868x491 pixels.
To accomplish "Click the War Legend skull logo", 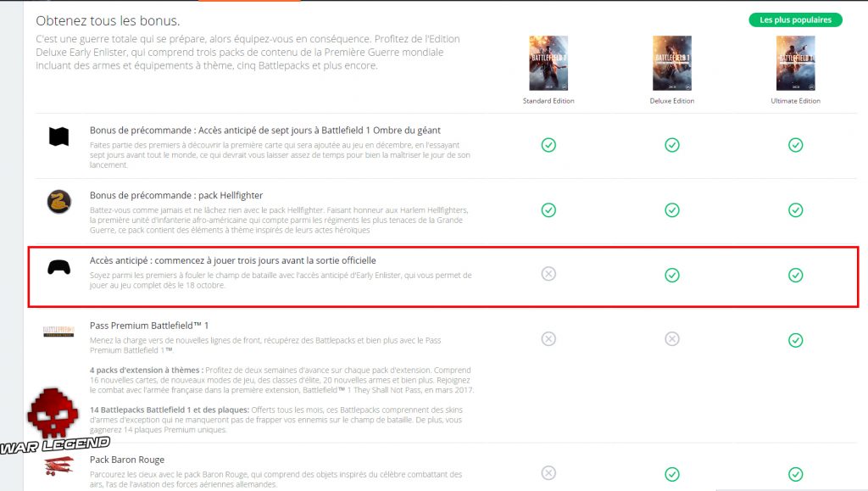I will pyautogui.click(x=53, y=421).
